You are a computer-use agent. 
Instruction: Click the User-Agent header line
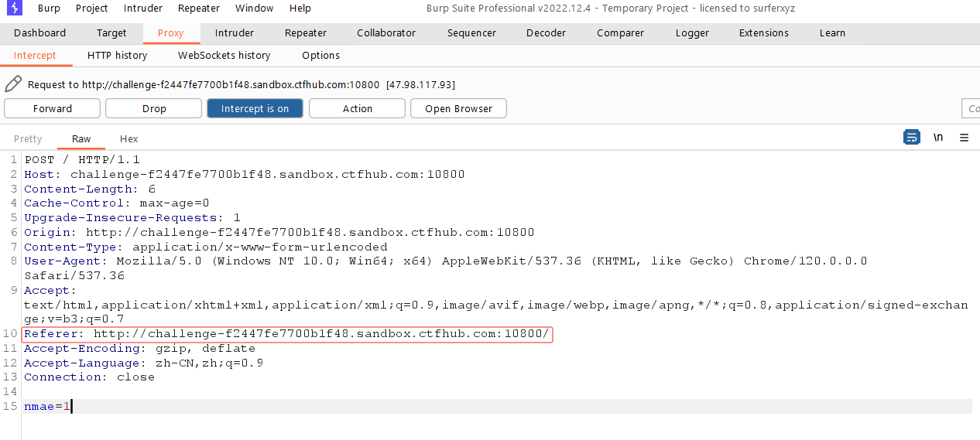[x=446, y=268]
